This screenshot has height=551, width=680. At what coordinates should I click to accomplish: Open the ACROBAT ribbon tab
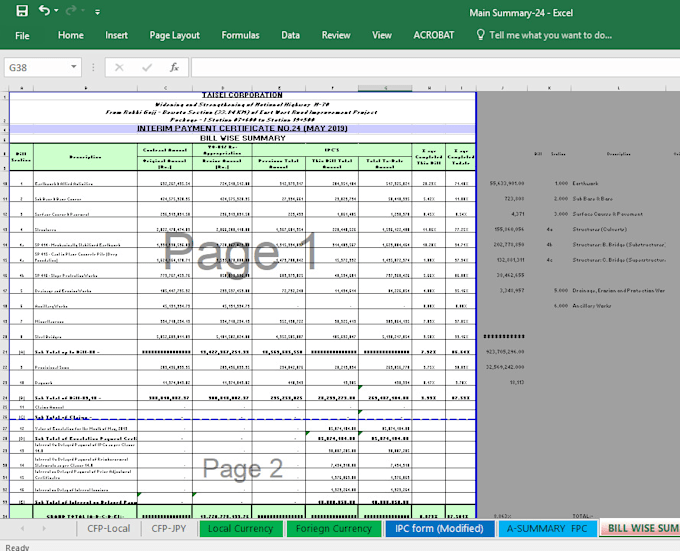[434, 35]
